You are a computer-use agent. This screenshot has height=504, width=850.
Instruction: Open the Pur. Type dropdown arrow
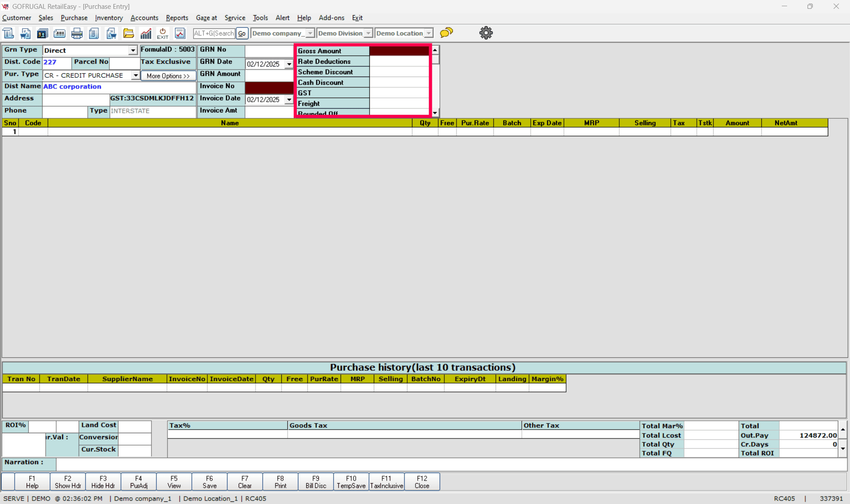click(136, 76)
